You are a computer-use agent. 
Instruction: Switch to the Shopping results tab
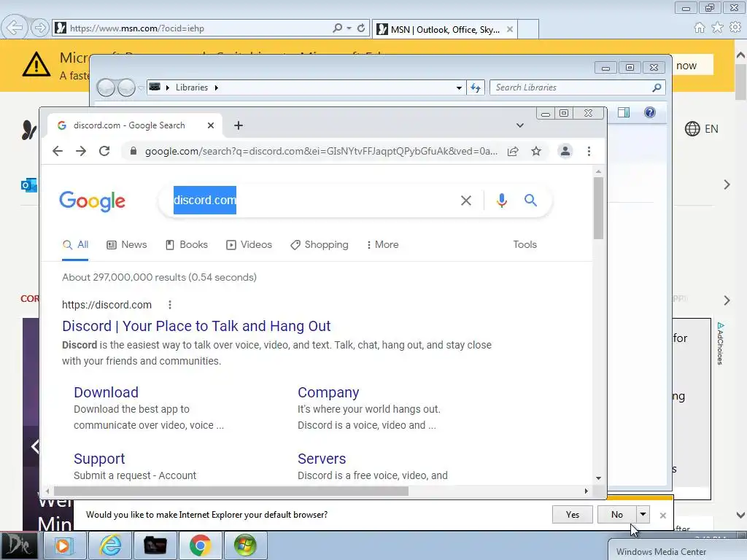pos(320,245)
